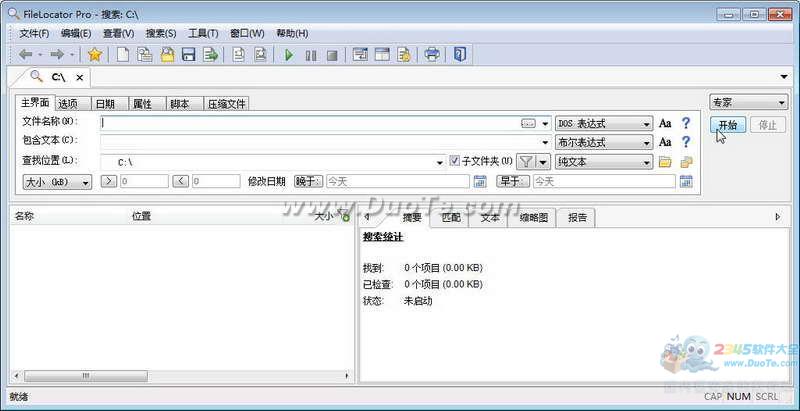Open the 编辑(E) menu
This screenshot has height=411, width=800.
click(x=76, y=34)
